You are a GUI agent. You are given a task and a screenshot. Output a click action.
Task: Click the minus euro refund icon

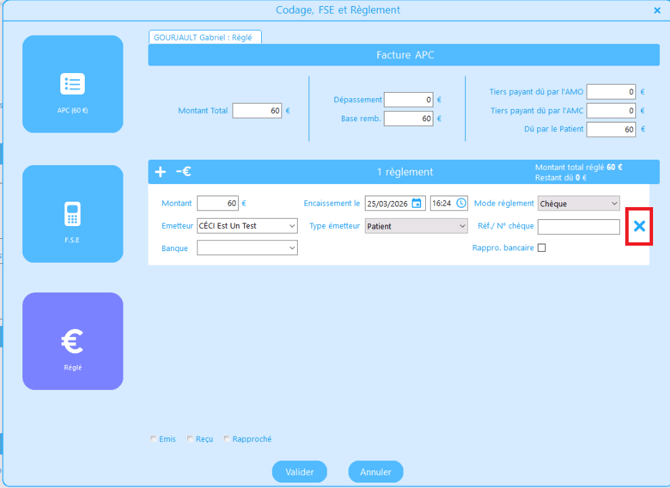(x=184, y=172)
